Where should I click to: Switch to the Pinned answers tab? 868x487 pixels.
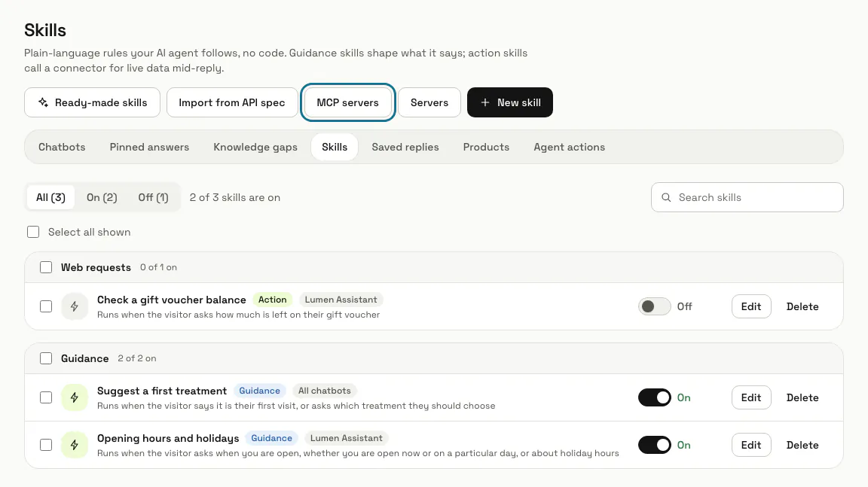coord(149,147)
